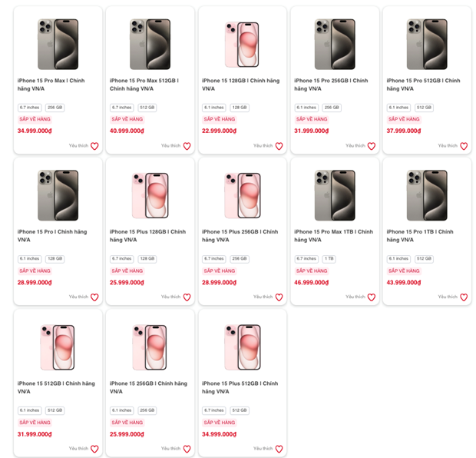Heart the iPhone 15 256GB card
Image resolution: width=476 pixels, height=458 pixels.
(187, 449)
